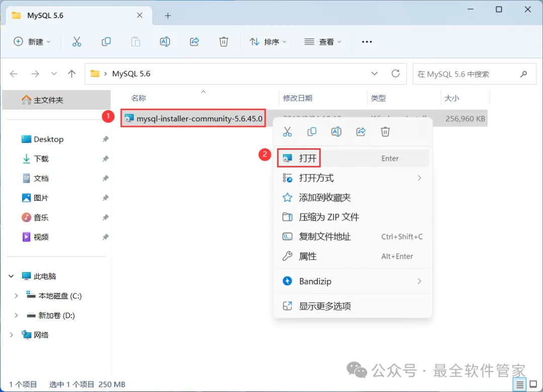Sort by 类型 column header
This screenshot has height=392, width=543.
[378, 99]
